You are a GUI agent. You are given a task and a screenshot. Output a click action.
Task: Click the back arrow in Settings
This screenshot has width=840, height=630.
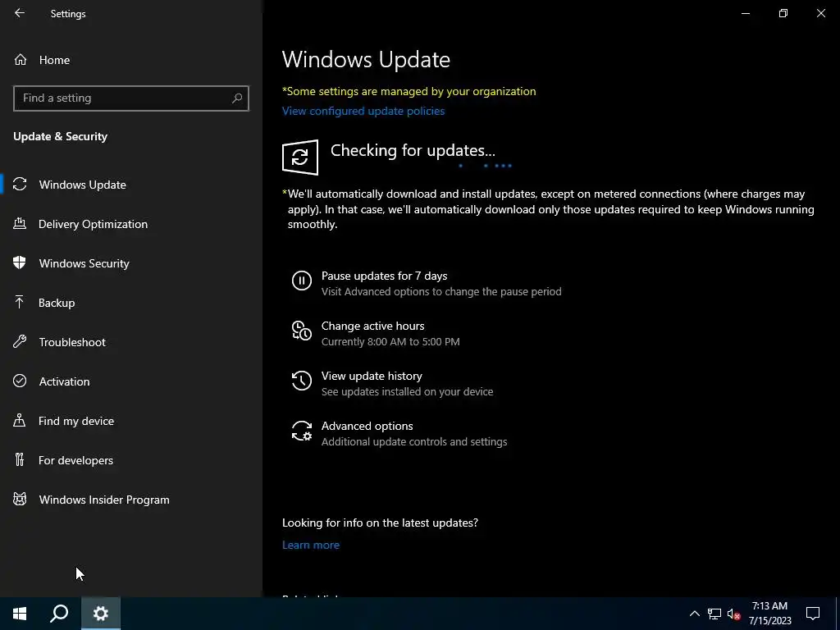[x=20, y=13]
